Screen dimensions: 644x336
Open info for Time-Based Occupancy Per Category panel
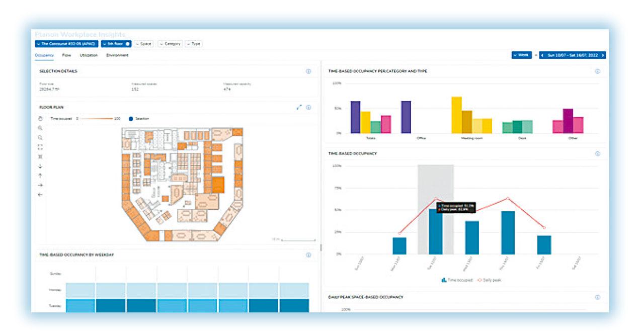[x=597, y=71]
